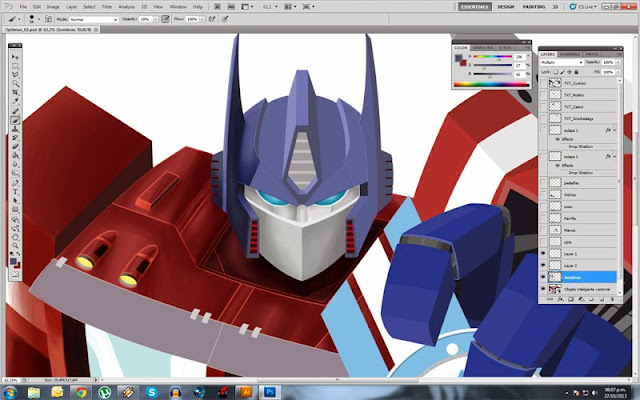
Task: Show the TXT_Casco layer
Action: [543, 107]
